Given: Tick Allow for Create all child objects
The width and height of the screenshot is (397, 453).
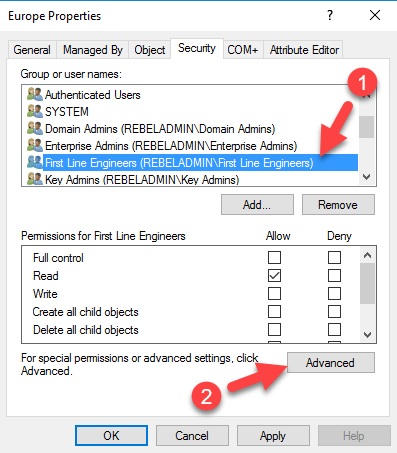Looking at the screenshot, I should pyautogui.click(x=274, y=312).
